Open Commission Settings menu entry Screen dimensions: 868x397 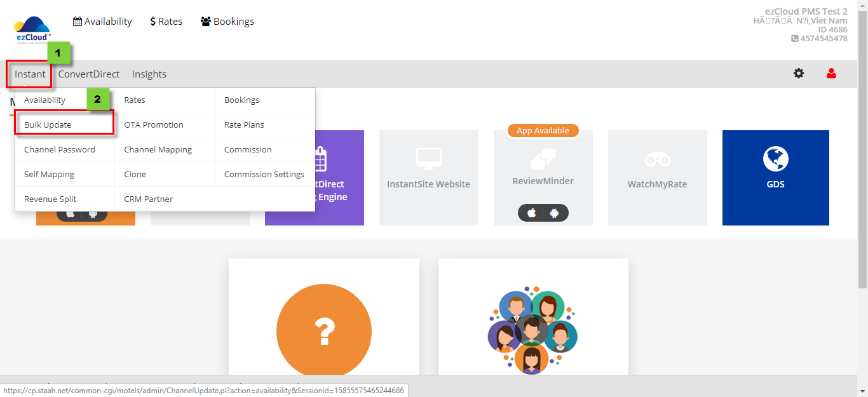point(264,175)
